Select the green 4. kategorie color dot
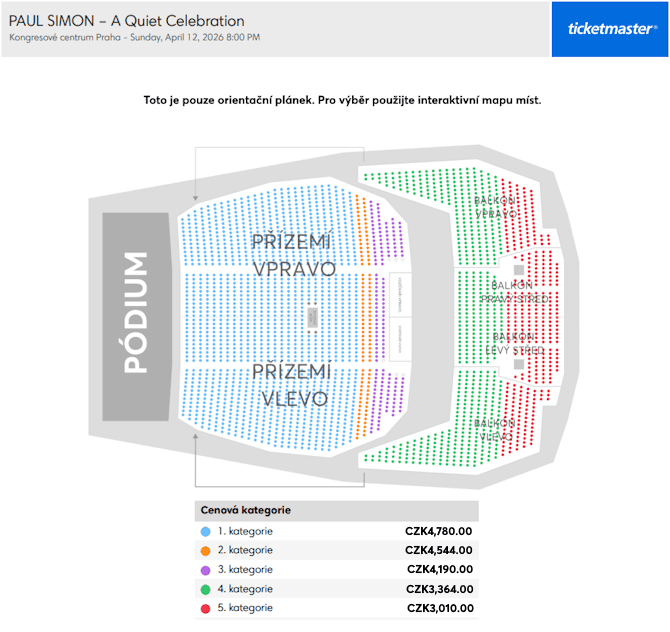This screenshot has width=670, height=632. pos(206,590)
